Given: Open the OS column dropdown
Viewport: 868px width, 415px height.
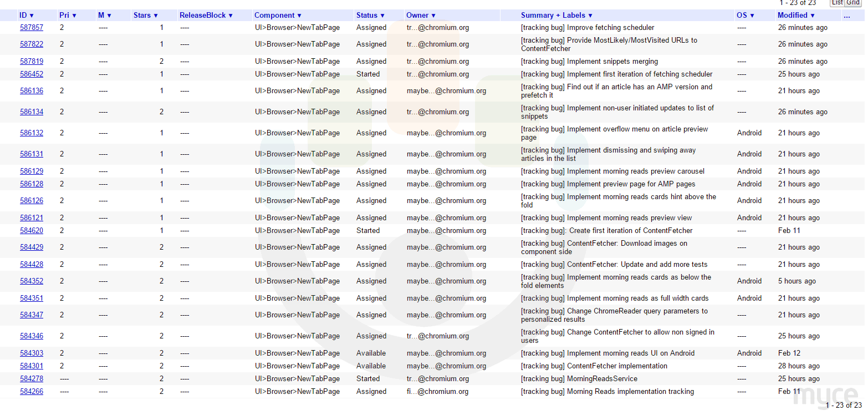Looking at the screenshot, I should pos(746,16).
